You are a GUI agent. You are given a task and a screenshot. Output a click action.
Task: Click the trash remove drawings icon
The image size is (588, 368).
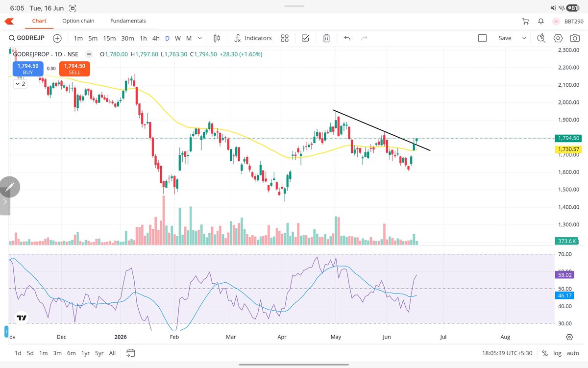(326, 38)
